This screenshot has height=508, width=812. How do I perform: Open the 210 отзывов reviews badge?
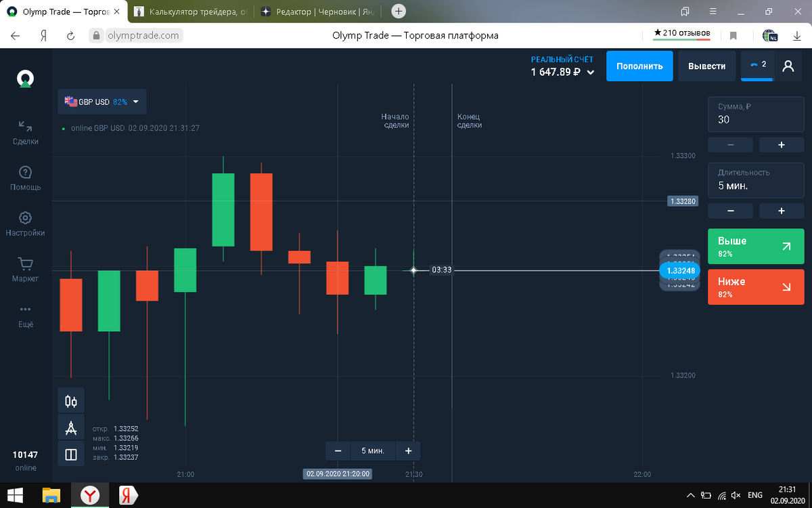point(681,34)
